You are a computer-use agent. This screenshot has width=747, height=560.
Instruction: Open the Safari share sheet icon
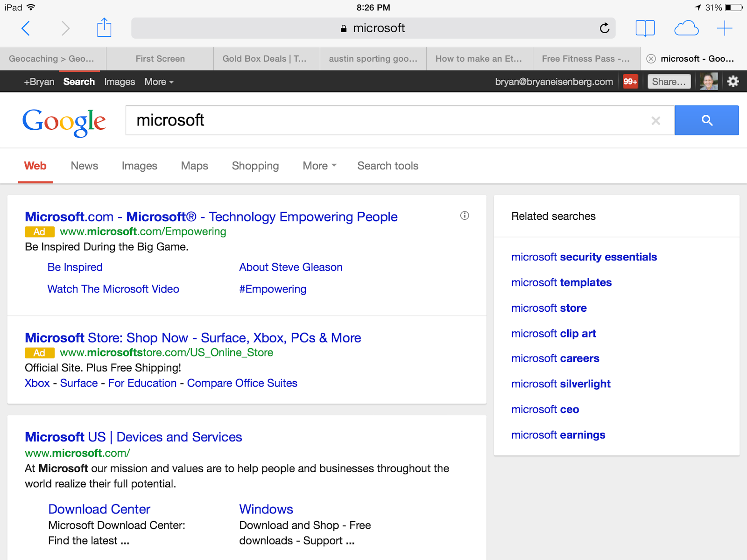(104, 28)
